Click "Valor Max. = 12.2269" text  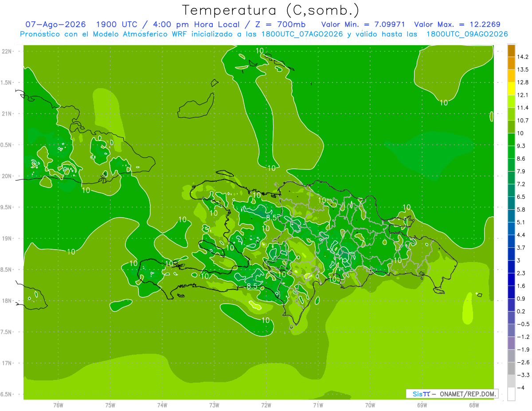(457, 24)
